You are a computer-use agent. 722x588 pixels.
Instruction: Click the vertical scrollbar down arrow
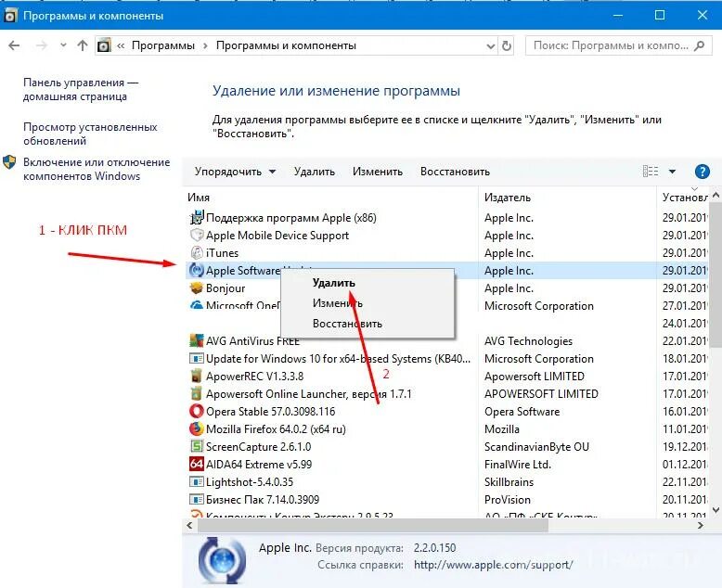(x=716, y=510)
